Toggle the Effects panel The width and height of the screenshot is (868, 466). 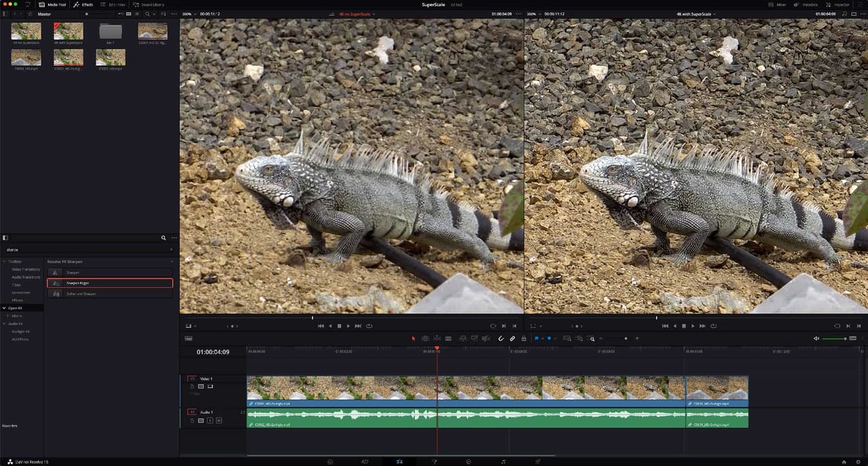pos(83,5)
